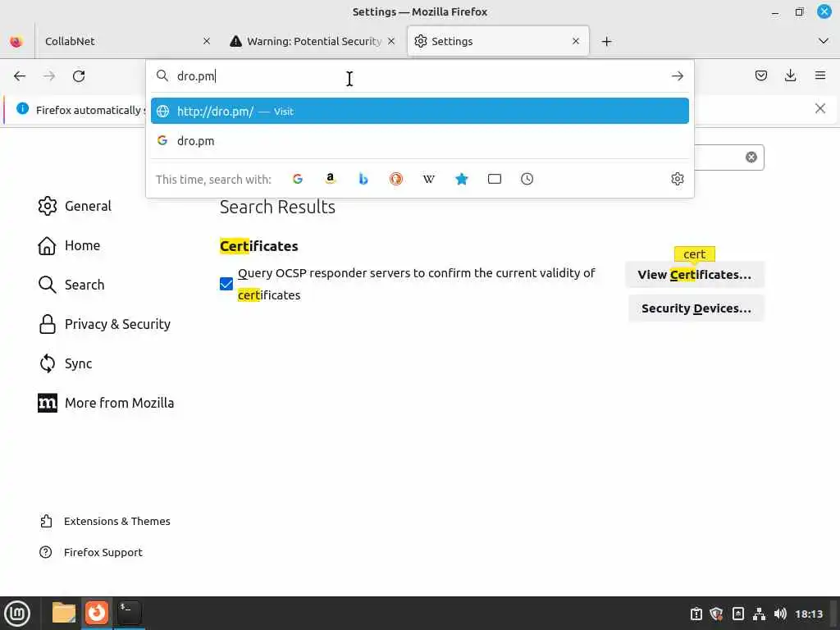Viewport: 840px width, 630px height.
Task: Visit the http://dro.pm/ suggestion
Action: (x=419, y=111)
